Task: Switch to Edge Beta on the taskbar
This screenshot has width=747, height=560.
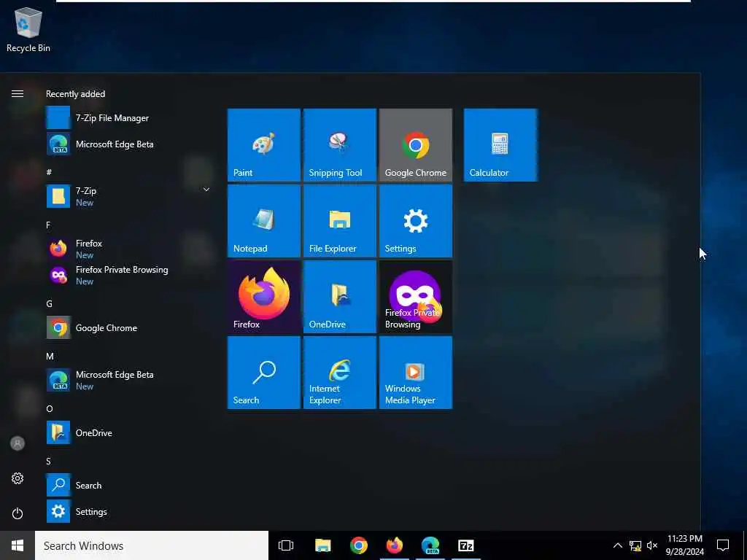Action: [430, 545]
